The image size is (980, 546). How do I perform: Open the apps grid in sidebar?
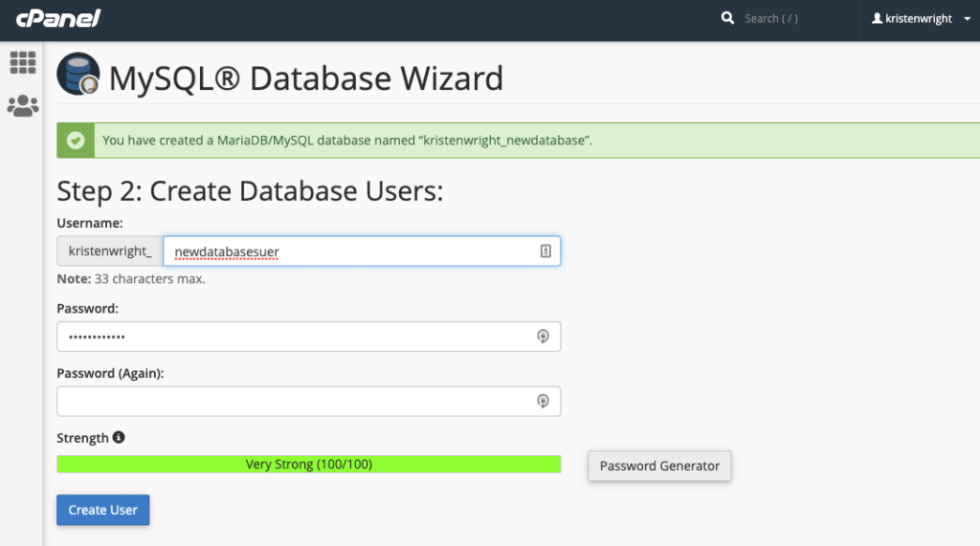(23, 62)
